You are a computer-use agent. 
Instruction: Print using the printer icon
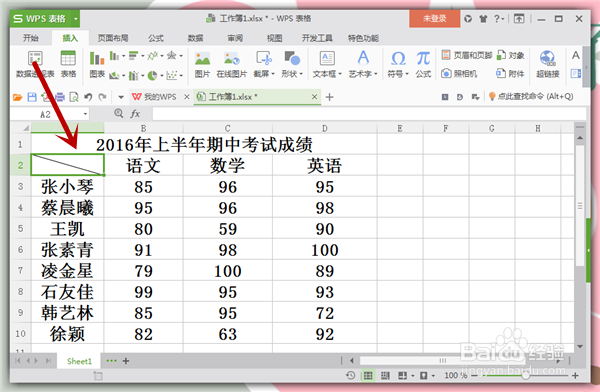(60, 97)
